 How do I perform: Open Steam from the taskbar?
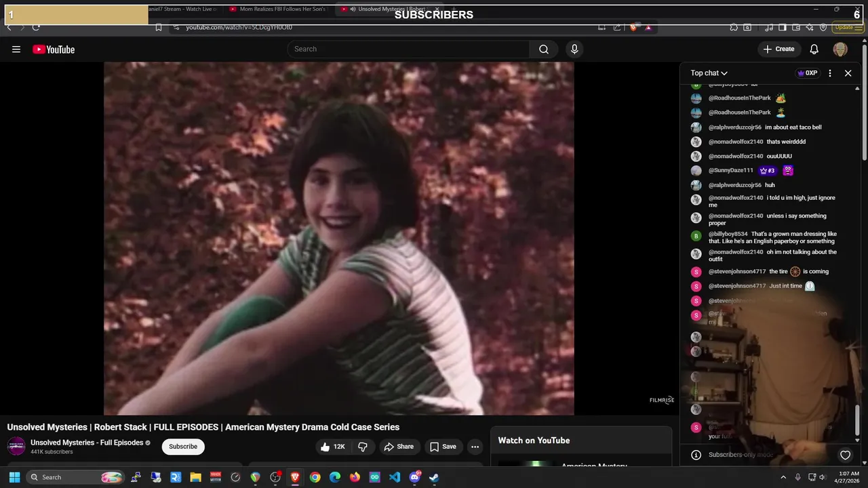point(434,477)
